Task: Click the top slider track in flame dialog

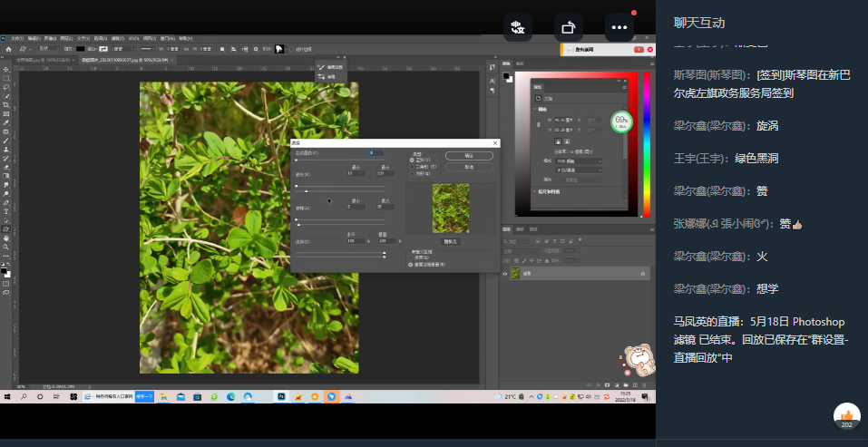Action: pyautogui.click(x=340, y=160)
